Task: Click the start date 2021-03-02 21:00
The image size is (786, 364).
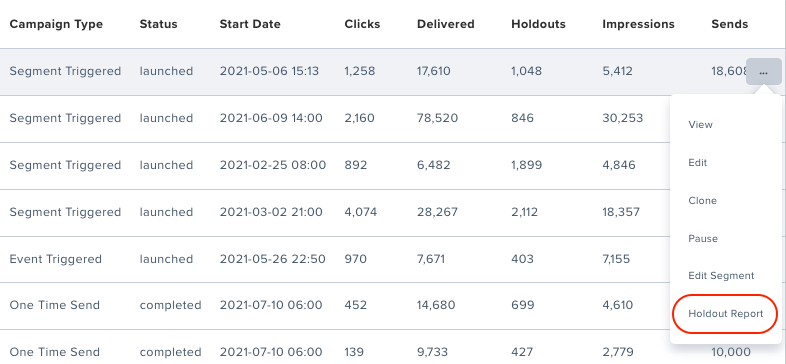Action: (x=271, y=212)
